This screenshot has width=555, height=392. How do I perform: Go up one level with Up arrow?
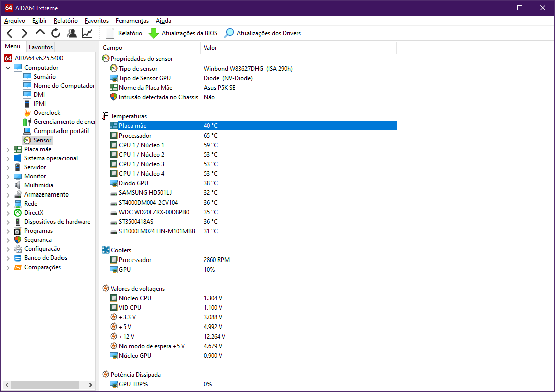[x=40, y=32]
